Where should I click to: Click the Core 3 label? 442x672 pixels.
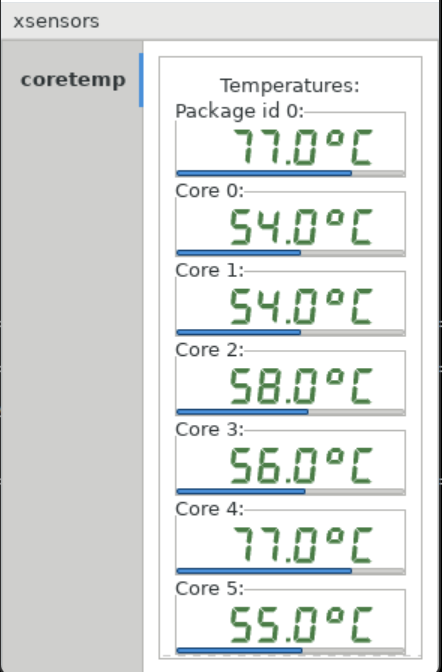tap(210, 429)
